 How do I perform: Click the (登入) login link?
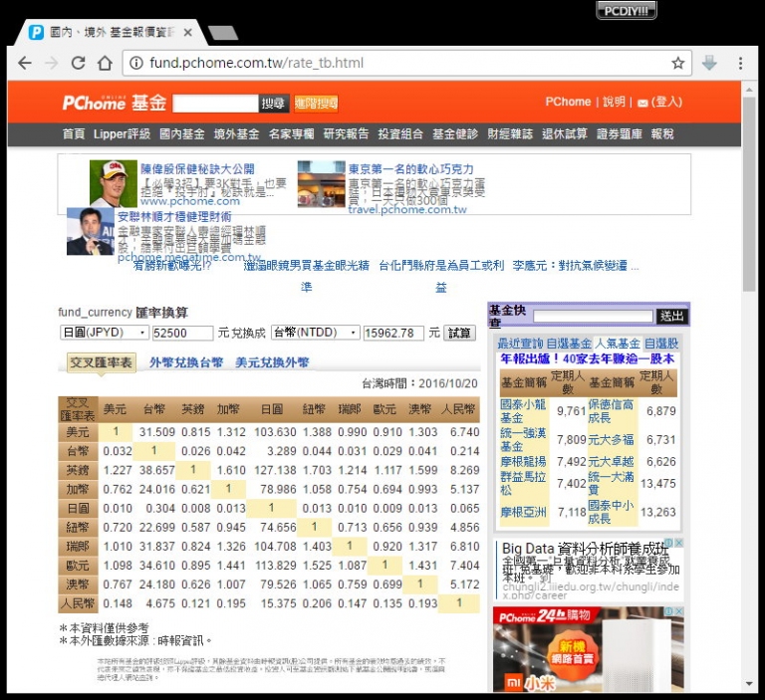666,102
